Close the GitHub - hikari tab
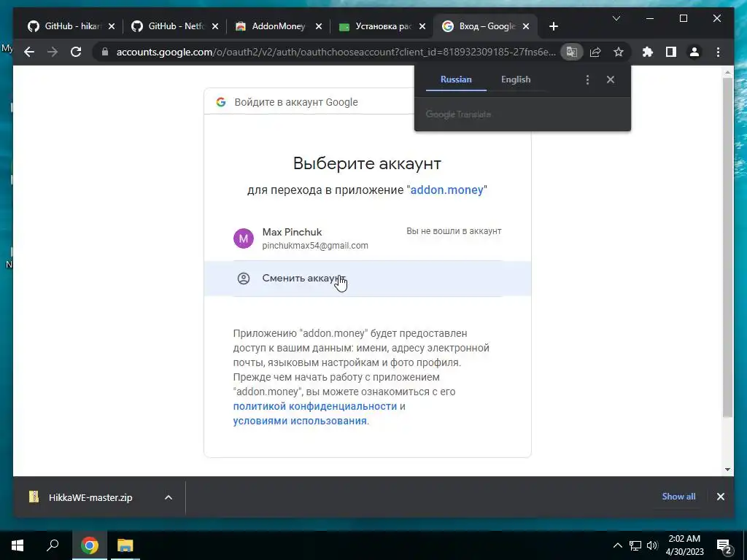The image size is (747, 560). point(112,26)
